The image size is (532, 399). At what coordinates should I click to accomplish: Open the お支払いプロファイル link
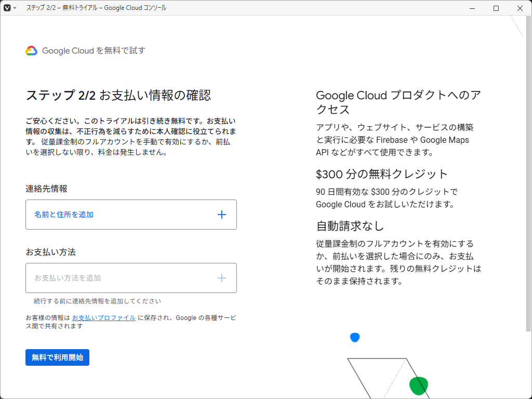(103, 317)
